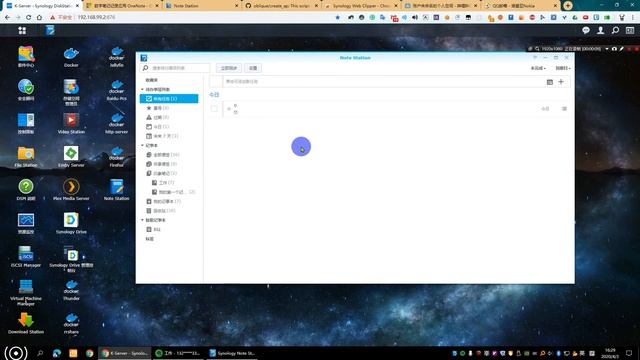This screenshot has height=360, width=640.
Task: Collapse the notebooks section in the sidebar
Action: [x=142, y=145]
